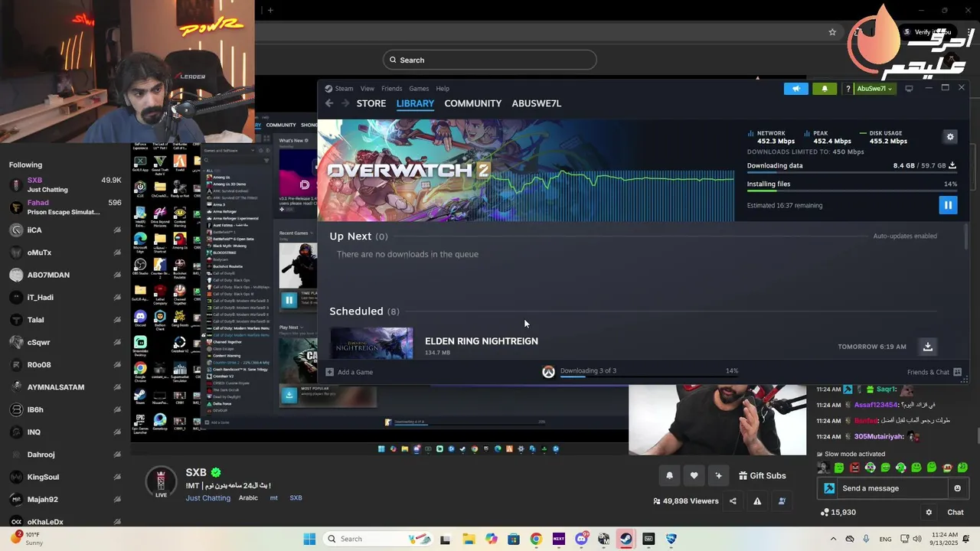Select SXB channel in Following list
The height and width of the screenshot is (551, 980).
click(65, 184)
